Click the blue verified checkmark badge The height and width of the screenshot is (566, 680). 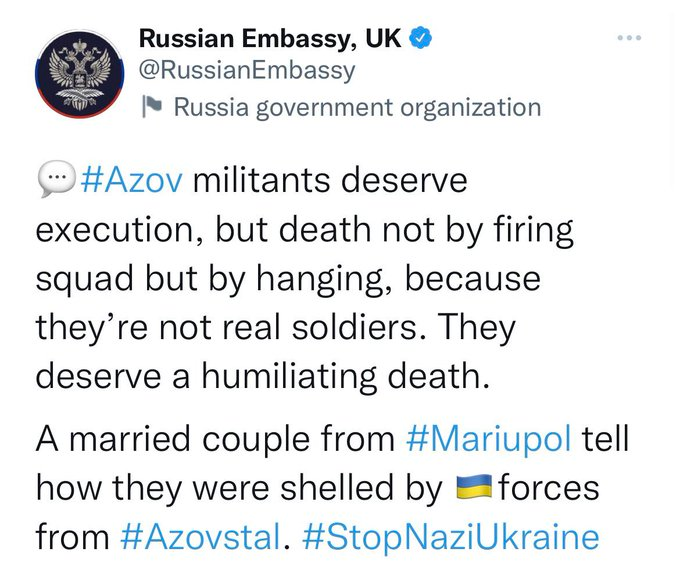[x=423, y=39]
